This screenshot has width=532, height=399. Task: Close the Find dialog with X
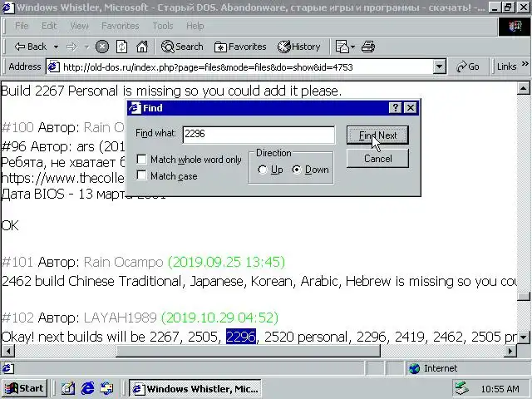(411, 108)
